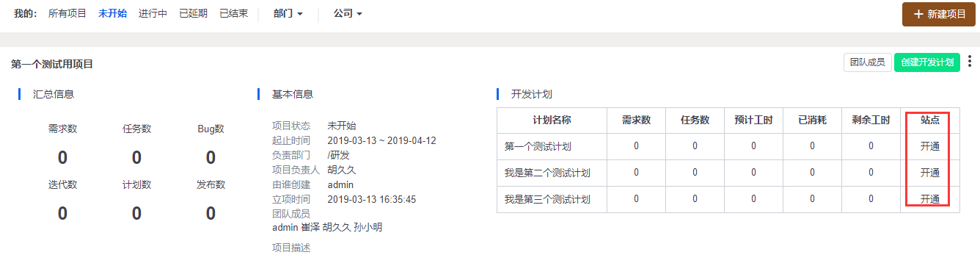Open the three-dot more options menu
980x266 pixels.
(970, 62)
